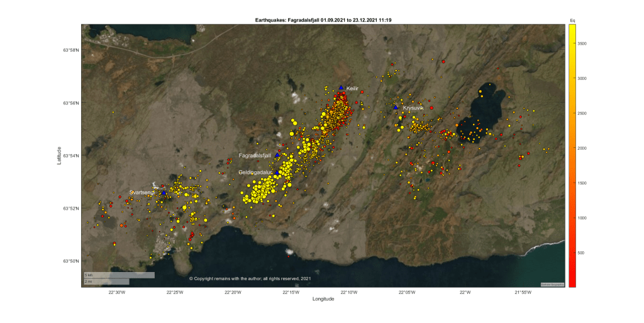644x323 pixels.
Task: Click the Keilir location label
Action: pos(352,89)
